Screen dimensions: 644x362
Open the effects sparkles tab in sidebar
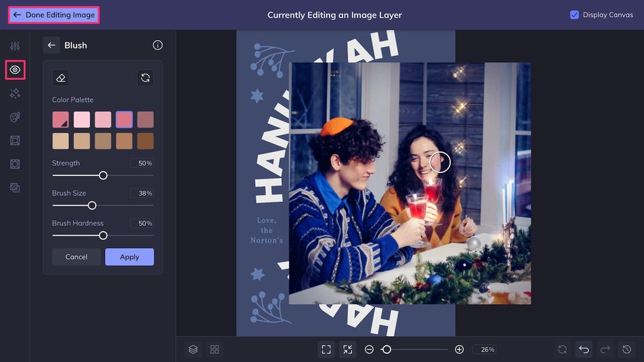coord(15,93)
